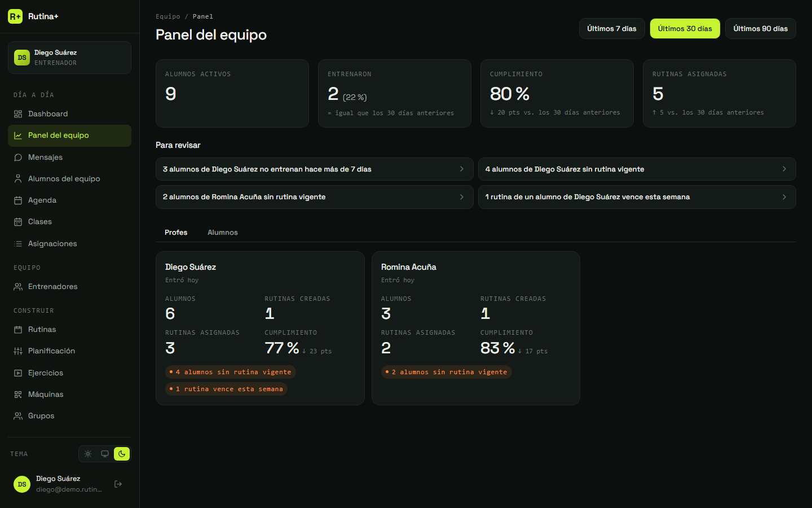Screen dimensions: 812x508
Task: Click the Alumnos Activos stat card
Action: [x=232, y=94]
